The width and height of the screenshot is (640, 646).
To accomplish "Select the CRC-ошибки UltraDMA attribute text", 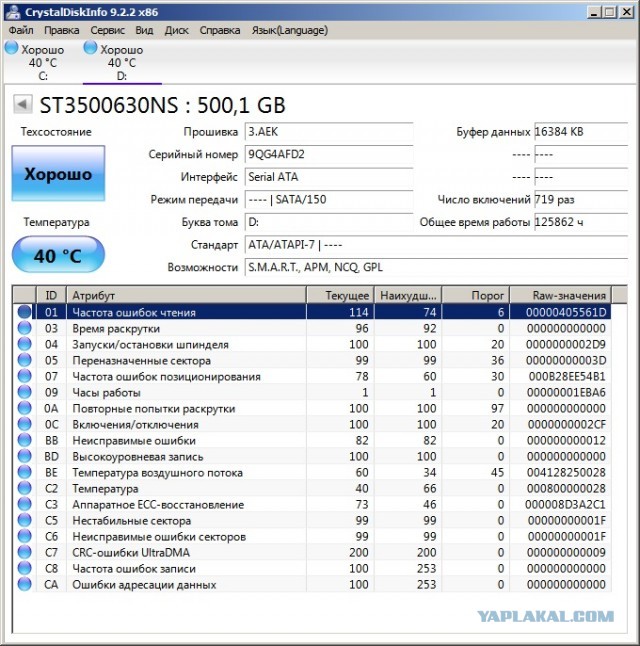I will click(131, 552).
